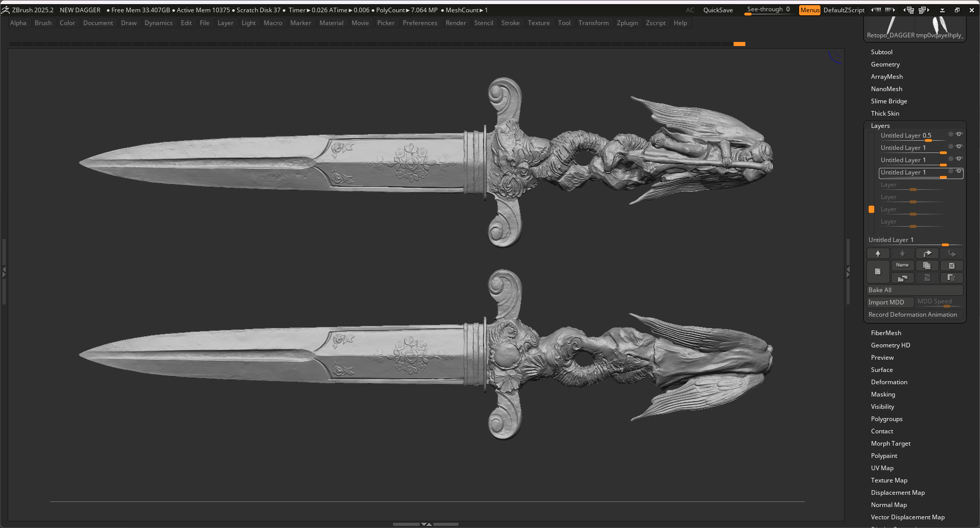The height and width of the screenshot is (528, 980).
Task: Adjust the See-through slider
Action: 769,10
